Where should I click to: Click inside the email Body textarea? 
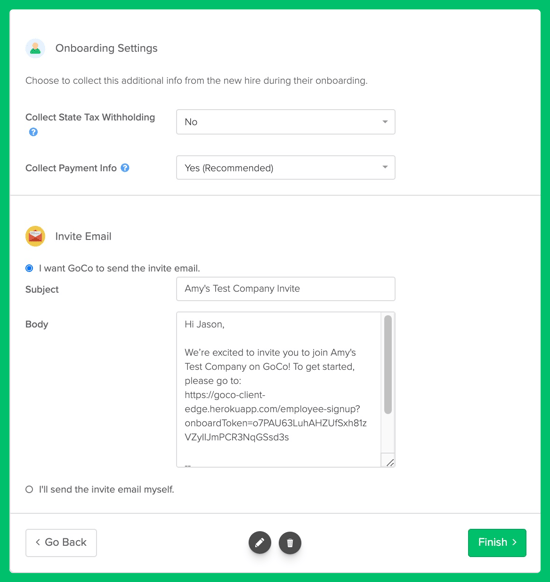point(278,389)
